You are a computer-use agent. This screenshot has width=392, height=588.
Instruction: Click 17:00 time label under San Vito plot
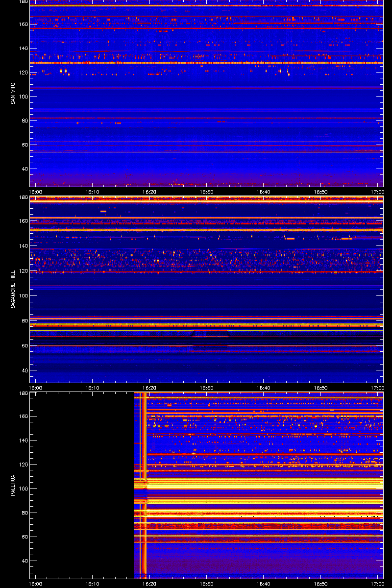click(377, 192)
